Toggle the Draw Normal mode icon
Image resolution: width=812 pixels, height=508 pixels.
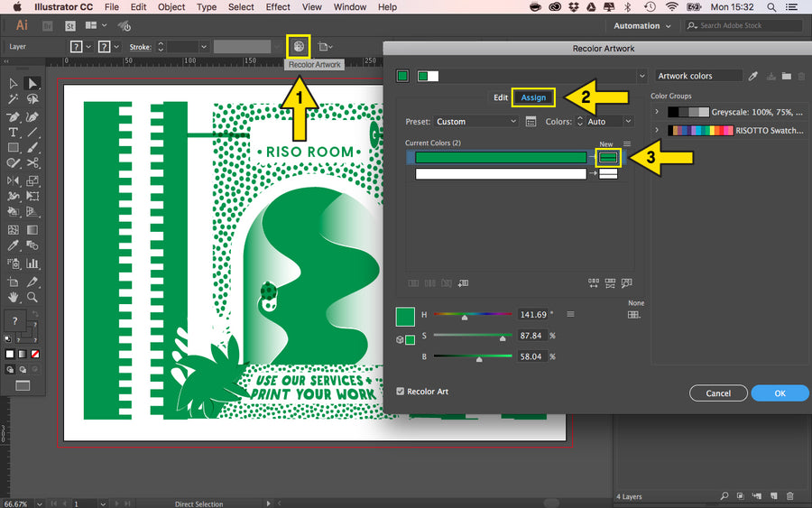coord(10,369)
